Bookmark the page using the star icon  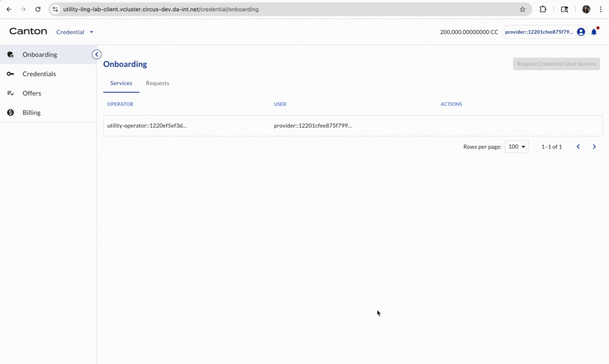tap(522, 9)
